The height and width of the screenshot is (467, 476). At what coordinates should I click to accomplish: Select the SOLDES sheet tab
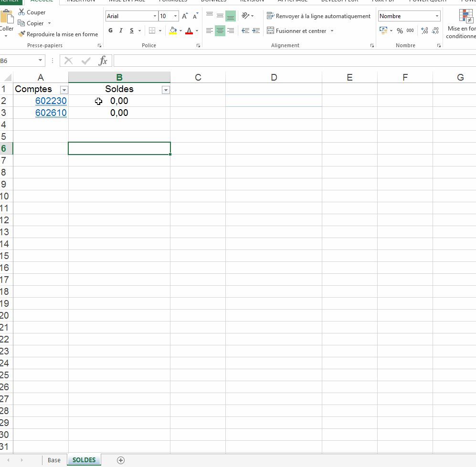[x=84, y=460]
